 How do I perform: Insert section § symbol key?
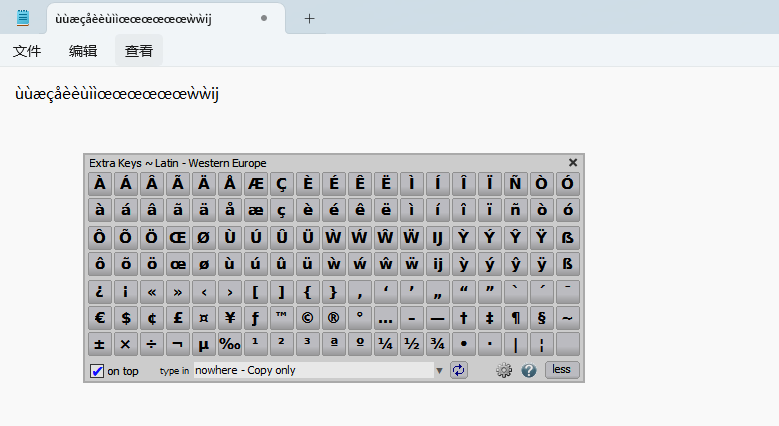[541, 318]
